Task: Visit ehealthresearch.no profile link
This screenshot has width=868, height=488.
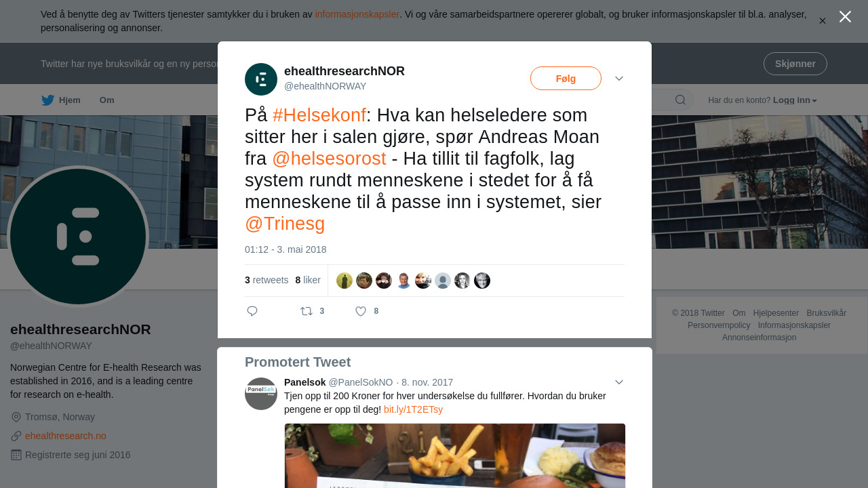Action: point(66,436)
